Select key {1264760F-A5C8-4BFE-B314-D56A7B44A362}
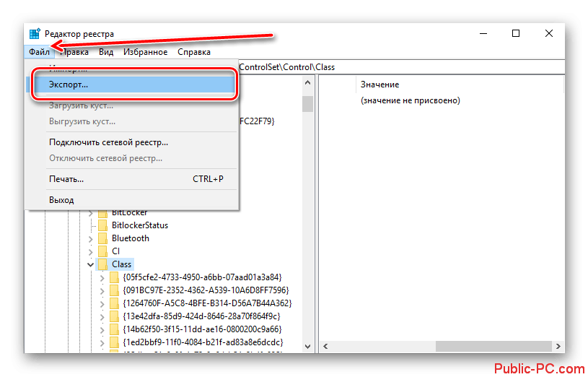 [x=207, y=303]
